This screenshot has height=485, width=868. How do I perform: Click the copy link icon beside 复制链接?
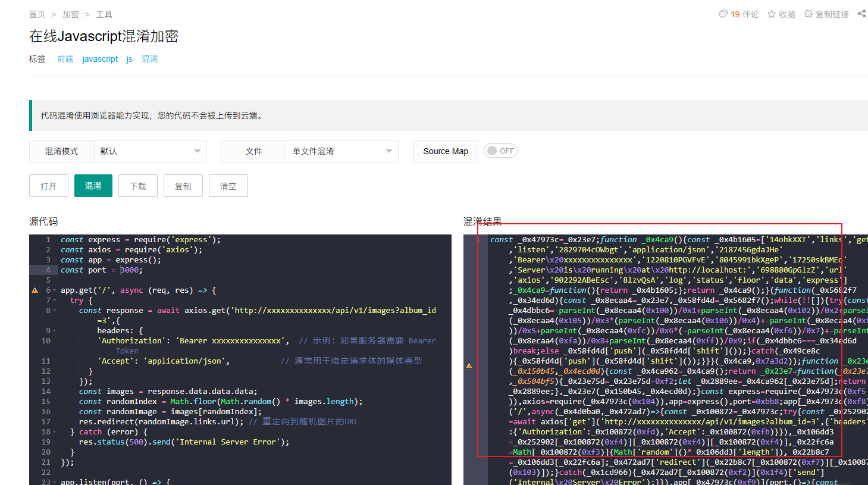[x=809, y=14]
